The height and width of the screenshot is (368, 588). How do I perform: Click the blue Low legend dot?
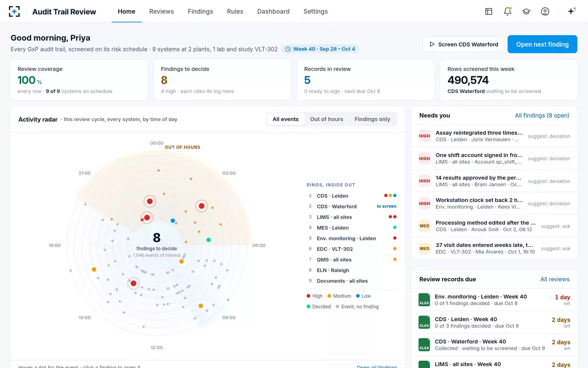[358, 296]
